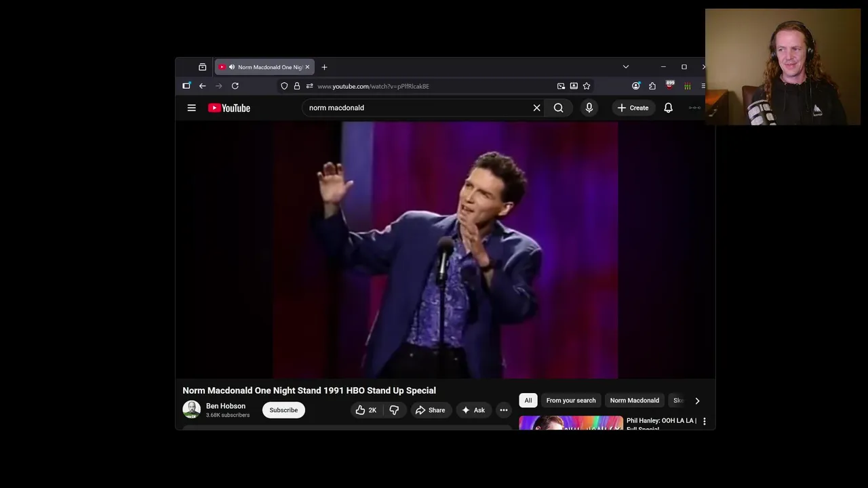The width and height of the screenshot is (868, 488).
Task: Dislike the video with thumbs down
Action: click(x=394, y=410)
